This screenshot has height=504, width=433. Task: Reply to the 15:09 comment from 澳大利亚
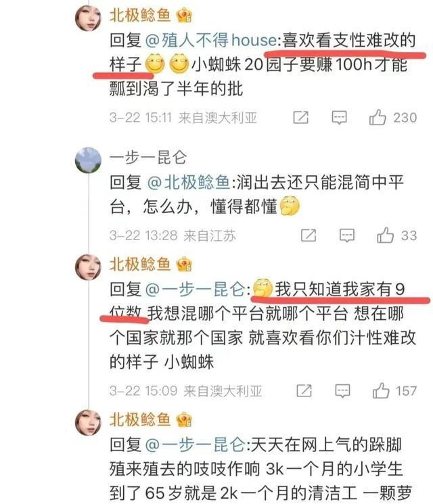point(342,391)
